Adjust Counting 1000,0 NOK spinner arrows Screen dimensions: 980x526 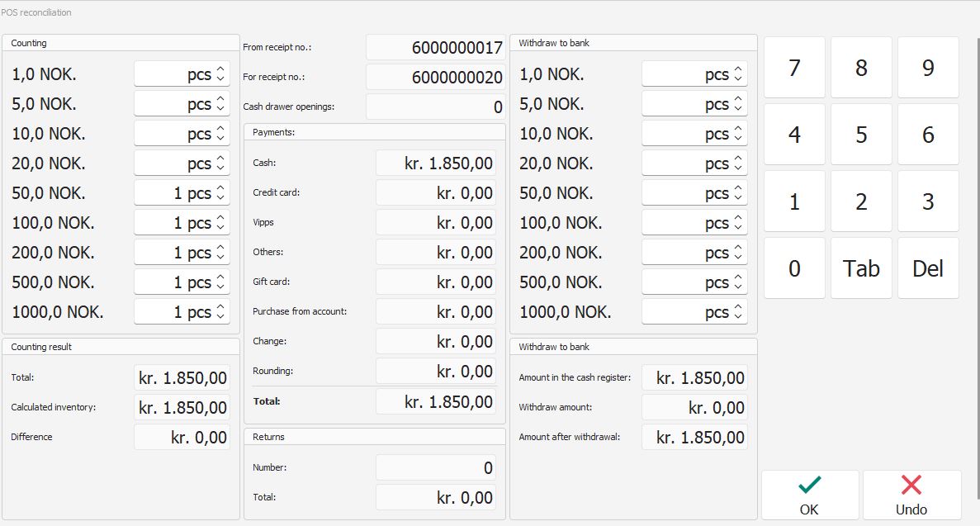pyautogui.click(x=220, y=311)
